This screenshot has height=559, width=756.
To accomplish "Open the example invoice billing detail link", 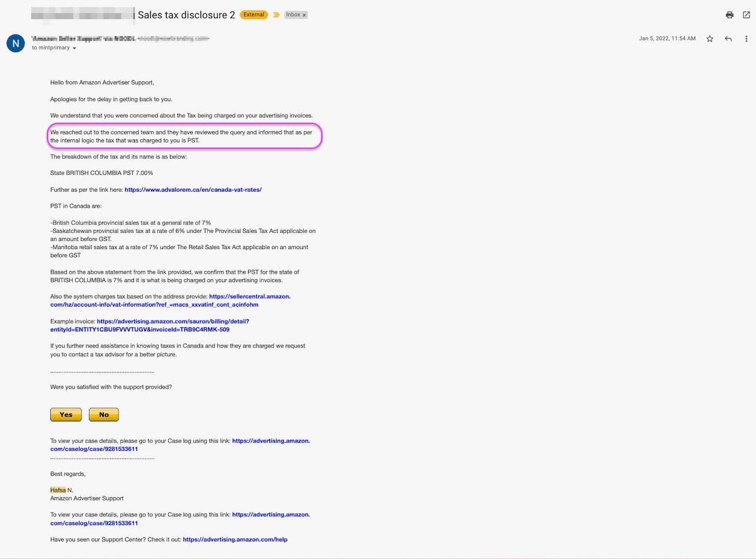I will [x=150, y=325].
